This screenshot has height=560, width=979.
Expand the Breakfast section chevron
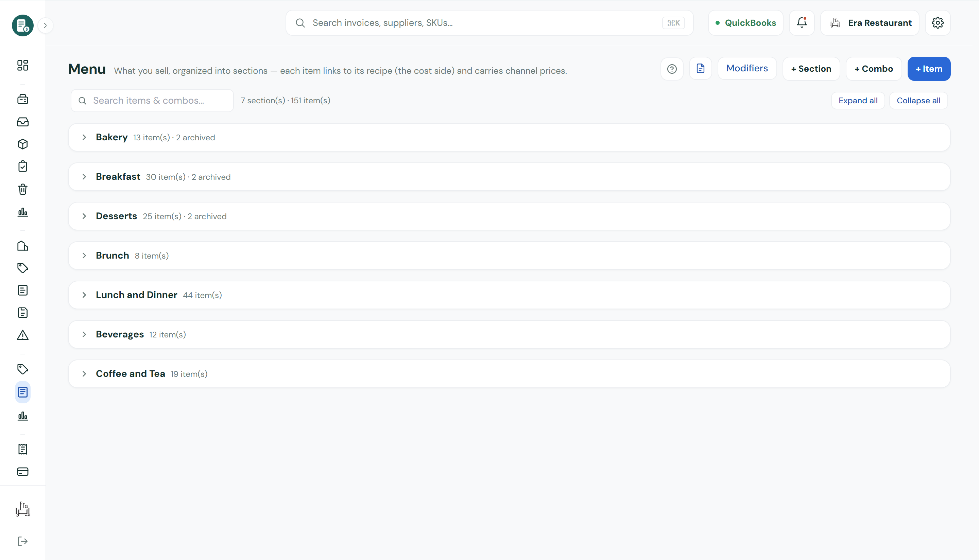[x=84, y=177]
